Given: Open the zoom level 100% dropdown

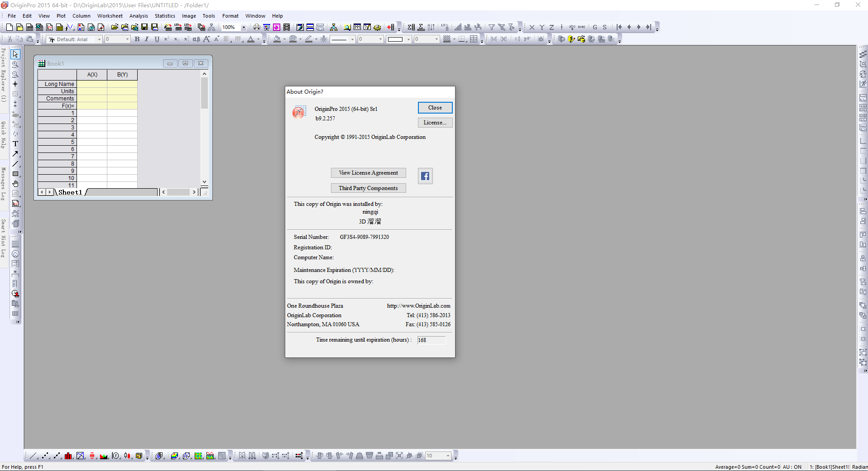Looking at the screenshot, I should click(x=244, y=27).
